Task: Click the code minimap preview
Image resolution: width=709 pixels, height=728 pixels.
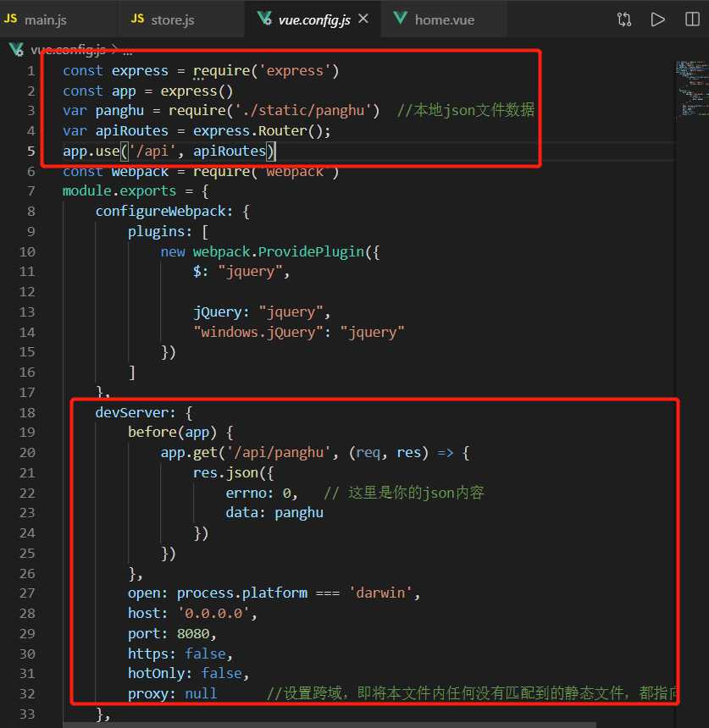Action: click(692, 88)
